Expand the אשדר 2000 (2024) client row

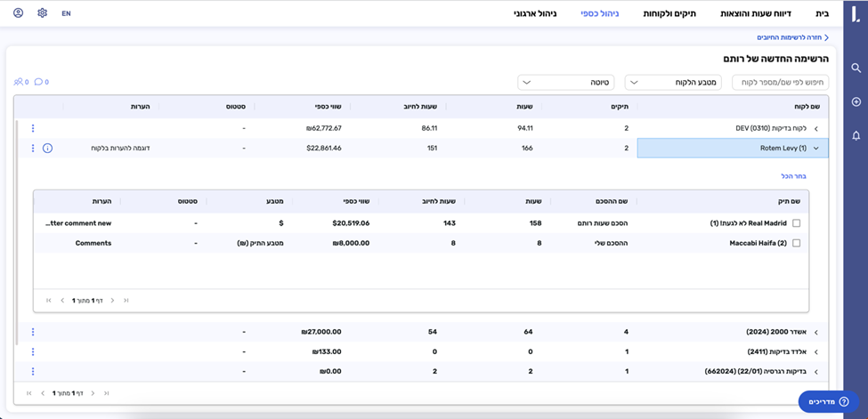point(815,332)
